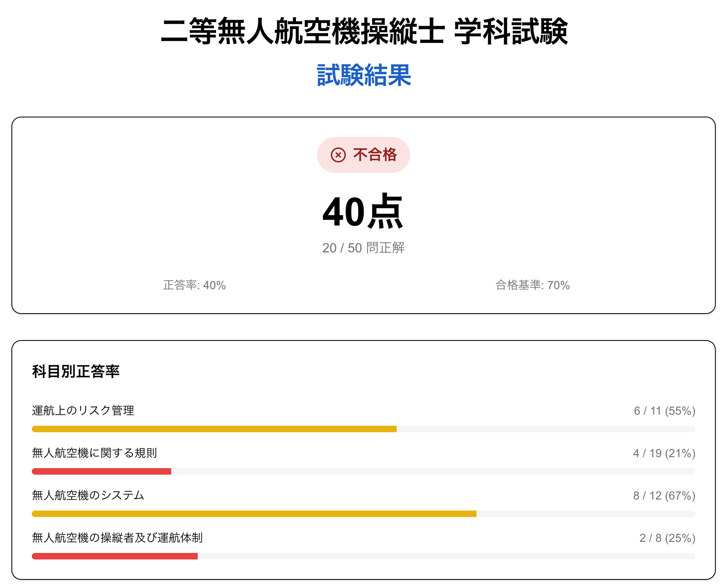Screen dimensions: 728x588
Task: Click the 無人航空機のシステム yellow progress bar
Action: 254,514
